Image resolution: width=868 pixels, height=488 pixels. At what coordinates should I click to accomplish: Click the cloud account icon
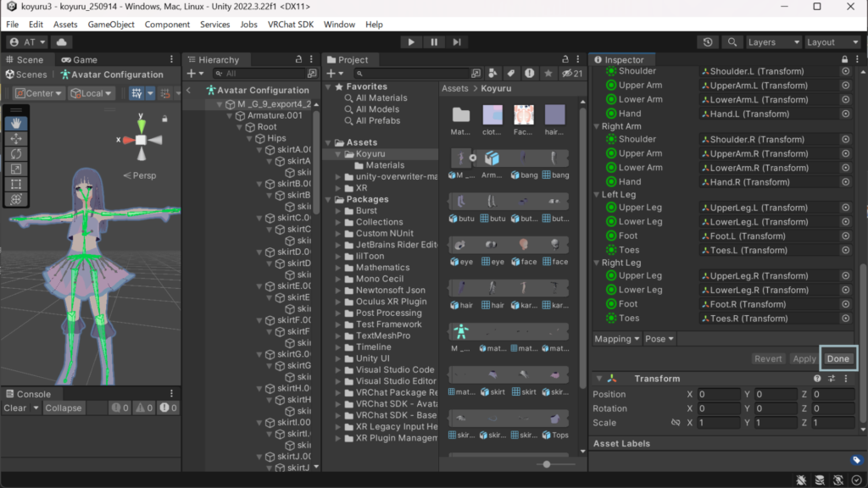(x=62, y=42)
